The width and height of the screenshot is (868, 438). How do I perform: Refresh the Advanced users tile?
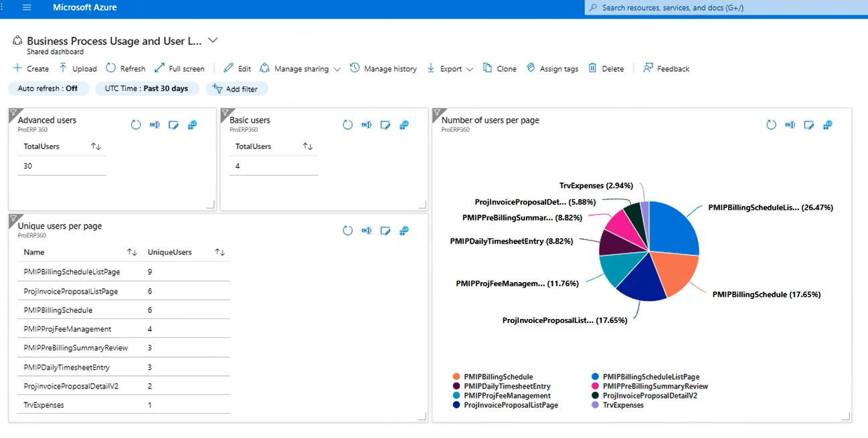click(136, 125)
